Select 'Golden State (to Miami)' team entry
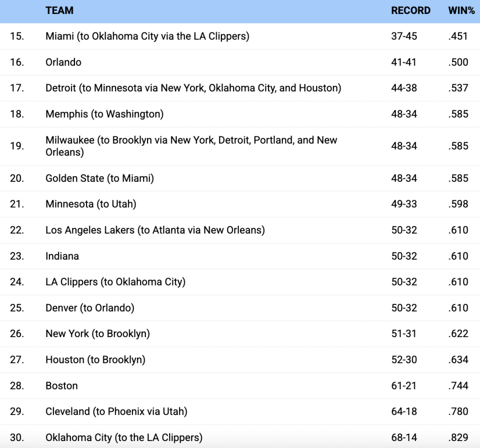Screen dimensions: 480x448 (x=99, y=178)
